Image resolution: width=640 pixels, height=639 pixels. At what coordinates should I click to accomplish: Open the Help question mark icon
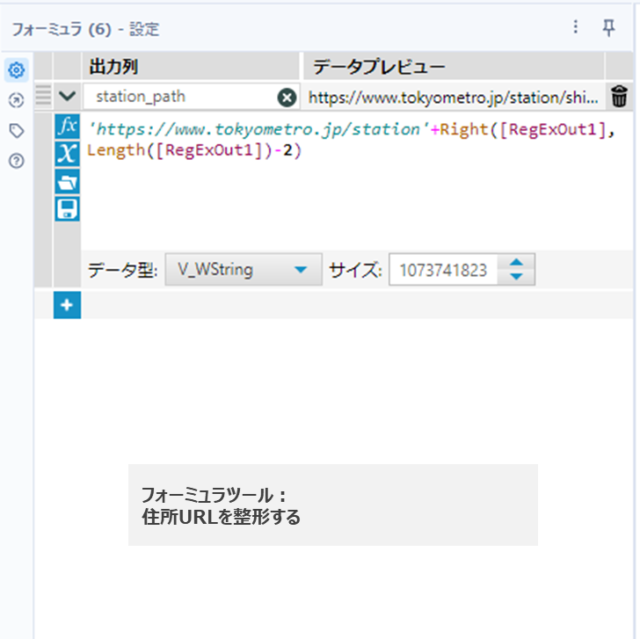tap(16, 160)
